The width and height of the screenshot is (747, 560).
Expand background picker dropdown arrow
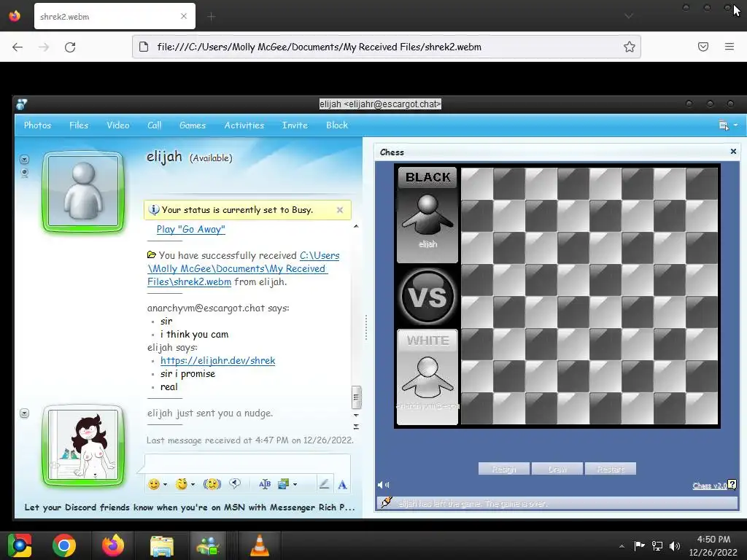295,485
